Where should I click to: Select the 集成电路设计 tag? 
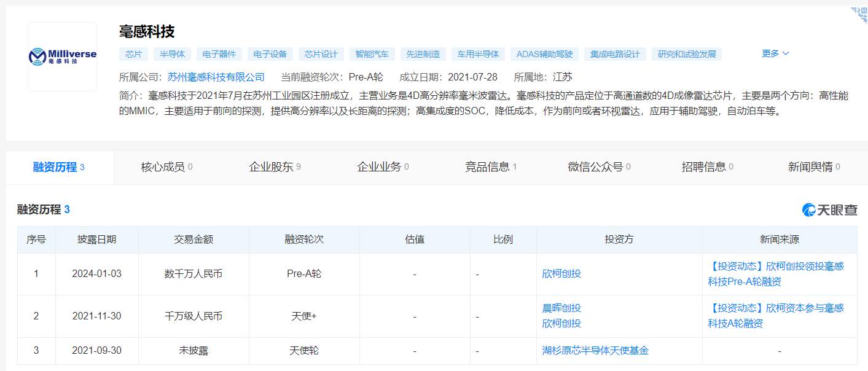click(x=615, y=54)
